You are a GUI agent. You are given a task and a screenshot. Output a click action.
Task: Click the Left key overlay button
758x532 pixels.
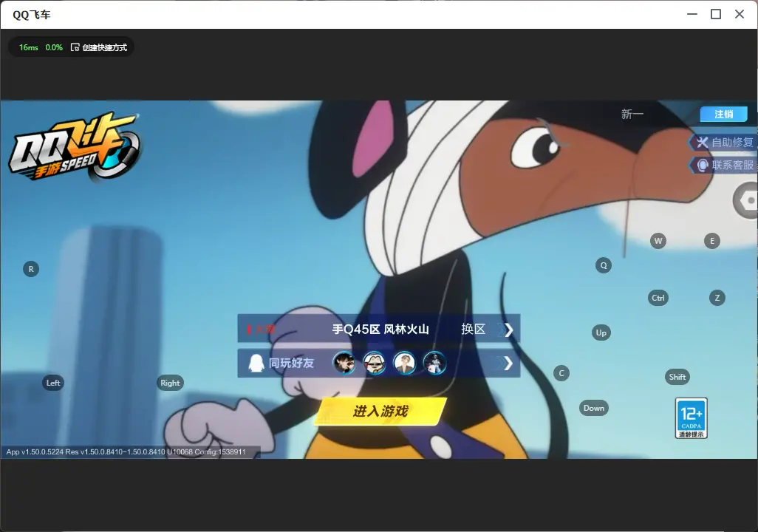click(x=53, y=383)
